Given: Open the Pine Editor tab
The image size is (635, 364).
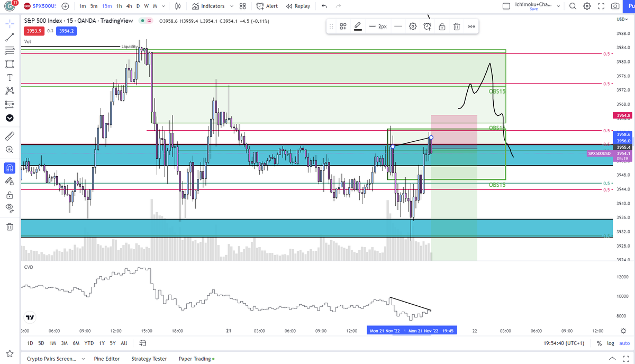Looking at the screenshot, I should (107, 359).
